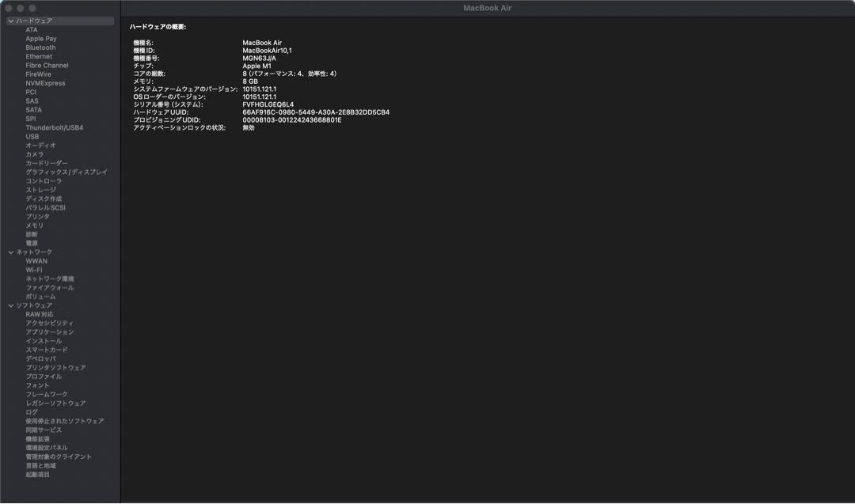Collapse the ハードウェア section chevron
This screenshot has height=504, width=855.
tap(11, 21)
